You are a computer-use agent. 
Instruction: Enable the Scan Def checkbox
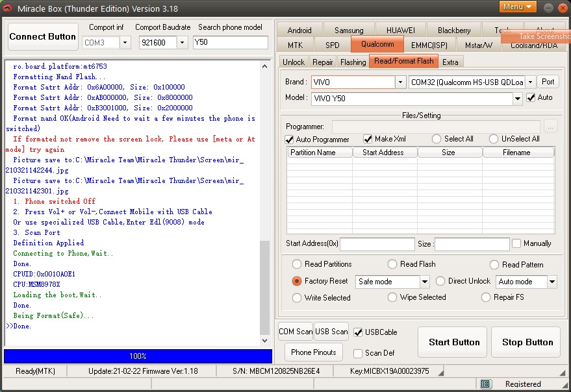(358, 354)
